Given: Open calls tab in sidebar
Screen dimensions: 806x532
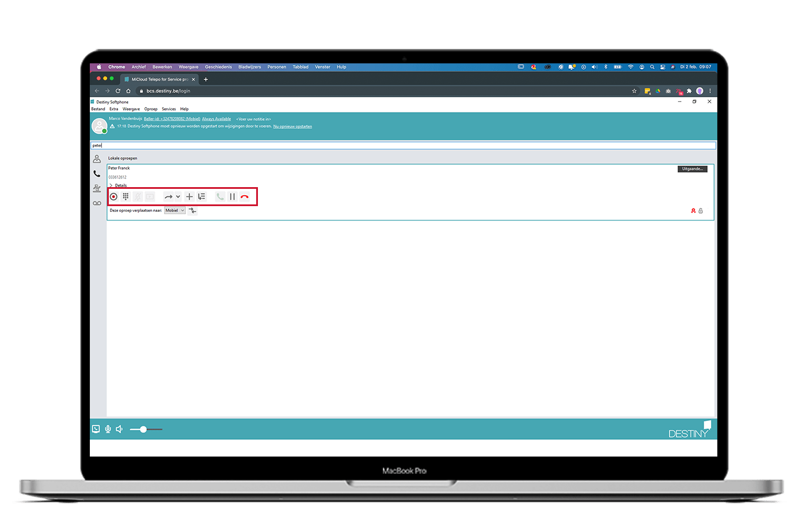Looking at the screenshot, I should [97, 173].
